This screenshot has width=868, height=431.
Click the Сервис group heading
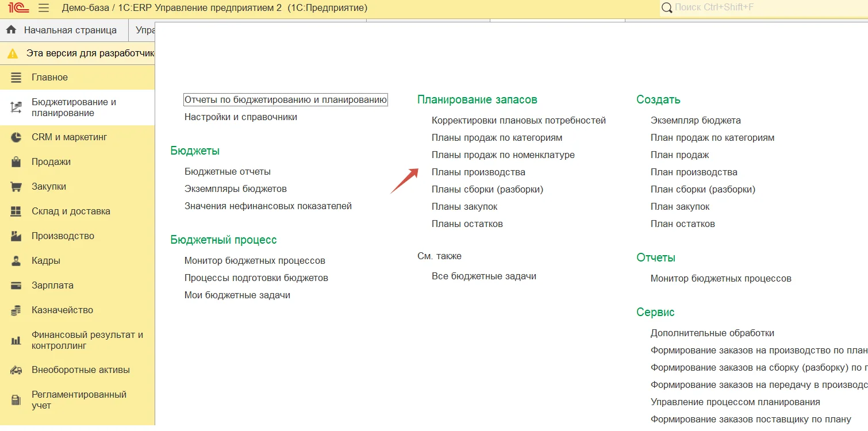click(655, 313)
